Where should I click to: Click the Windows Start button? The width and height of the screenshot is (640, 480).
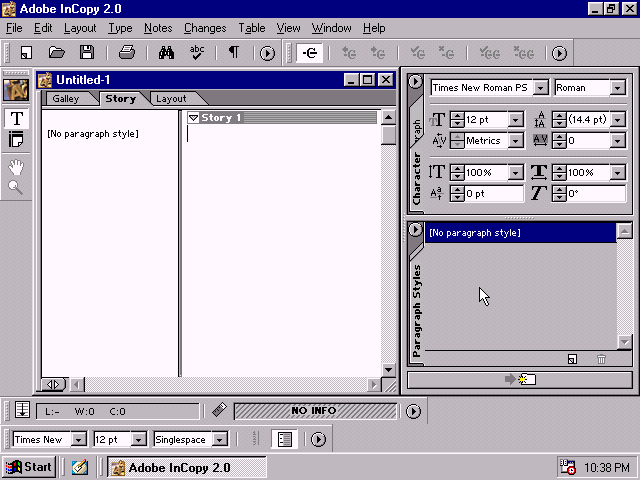click(29, 467)
